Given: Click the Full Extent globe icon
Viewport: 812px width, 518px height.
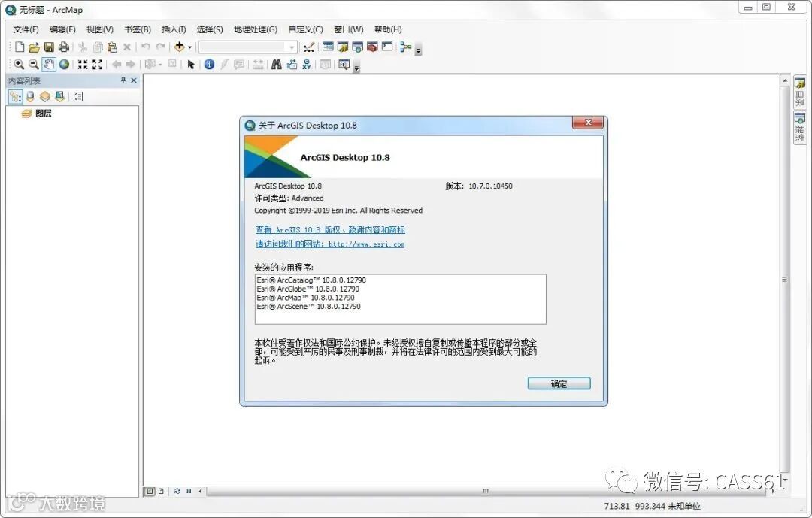Looking at the screenshot, I should 64,64.
